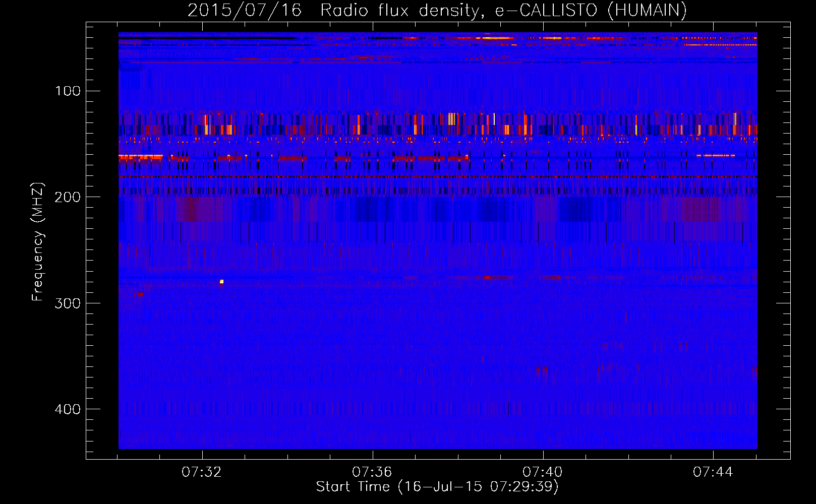Click the '300' frequency tick label
Screen dimensions: 816x504
click(x=68, y=303)
